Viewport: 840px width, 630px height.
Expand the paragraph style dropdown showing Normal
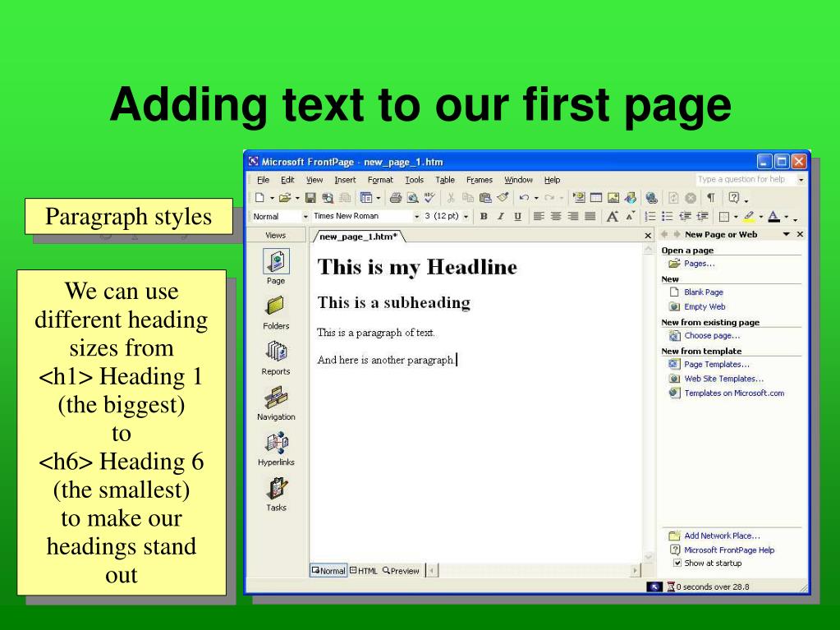(306, 217)
